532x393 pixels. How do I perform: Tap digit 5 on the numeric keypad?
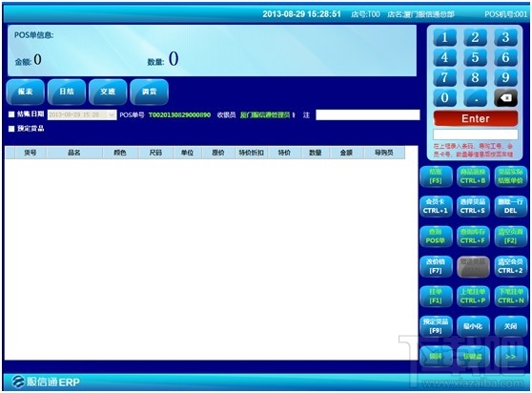[475, 57]
